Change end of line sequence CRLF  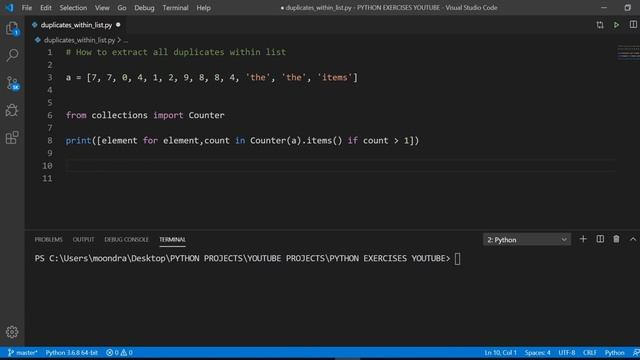click(590, 353)
